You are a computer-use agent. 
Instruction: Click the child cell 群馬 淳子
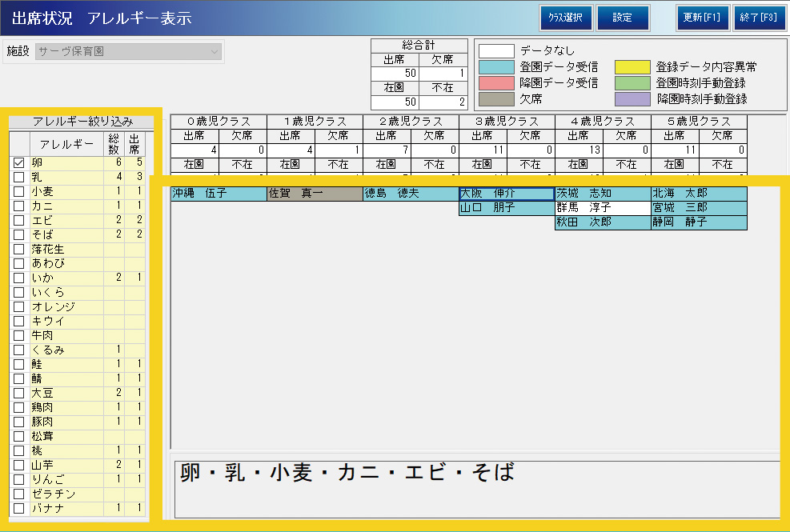[x=603, y=208]
